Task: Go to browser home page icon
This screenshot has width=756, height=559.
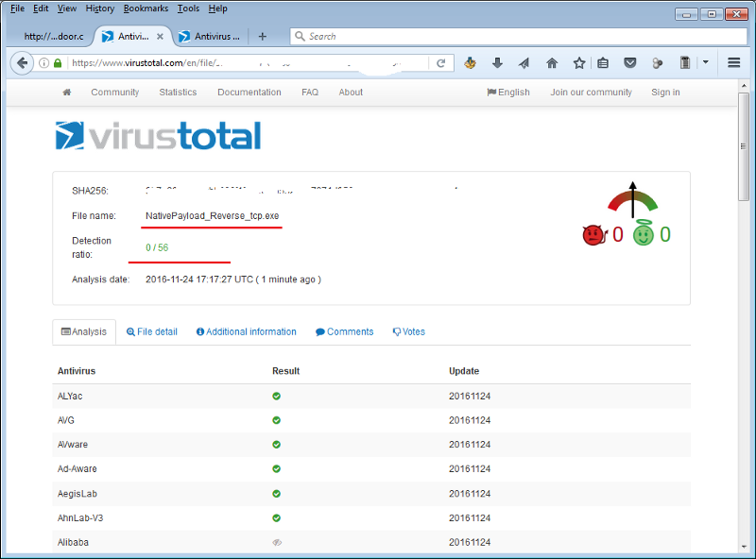Action: (552, 63)
